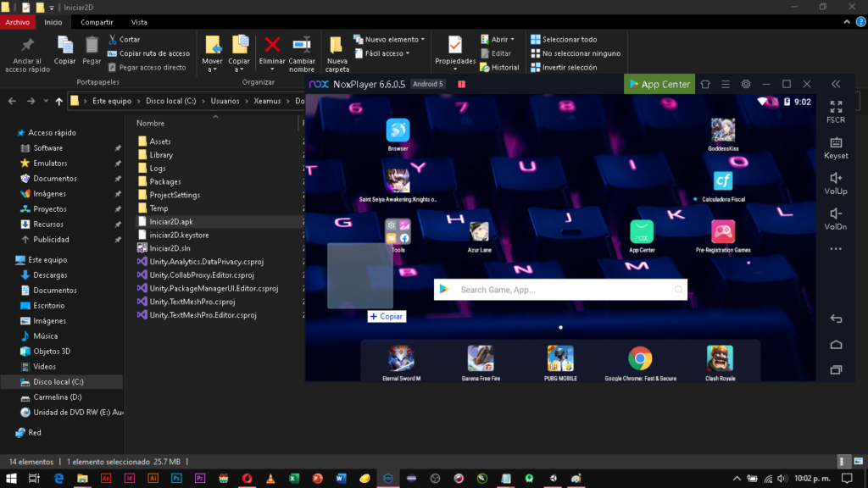Launch Eternal Sword M from dock

(x=401, y=358)
